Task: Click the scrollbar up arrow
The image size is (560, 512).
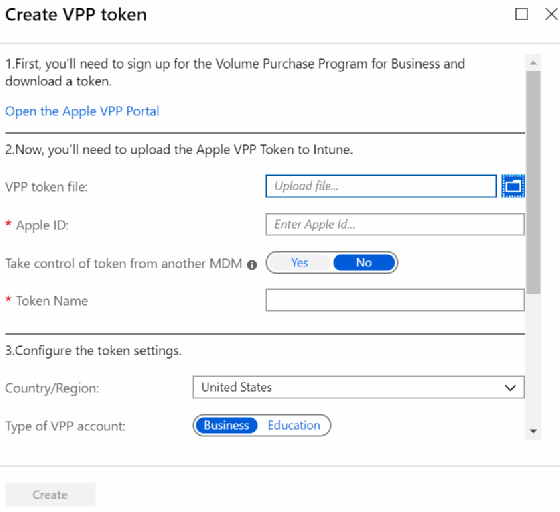Action: click(533, 63)
